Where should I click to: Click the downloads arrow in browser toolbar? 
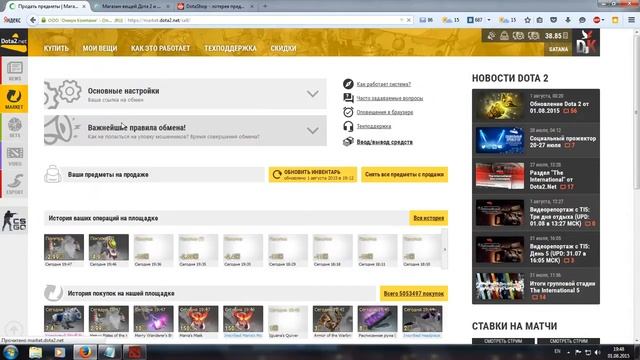[x=568, y=20]
